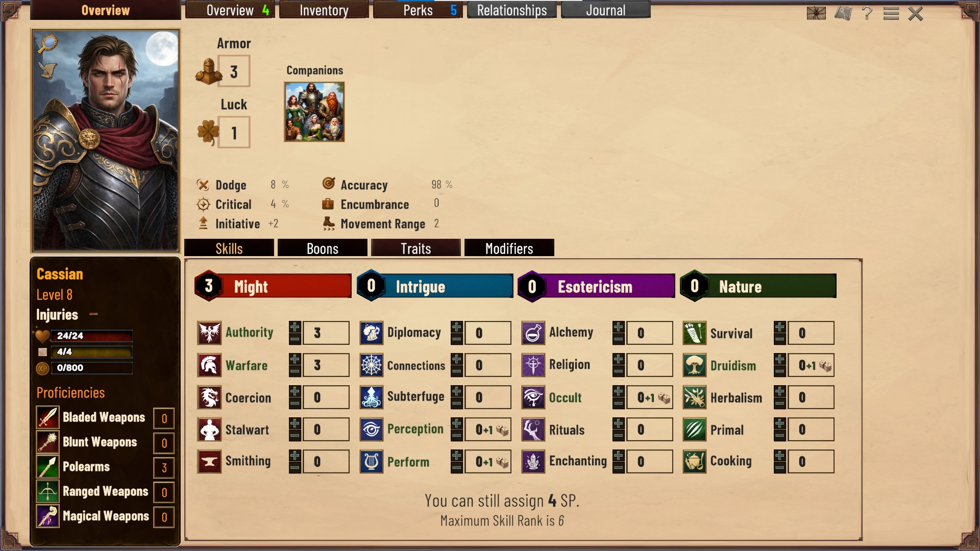The width and height of the screenshot is (980, 551).
Task: Click the red health bar 24/24
Action: pos(91,336)
